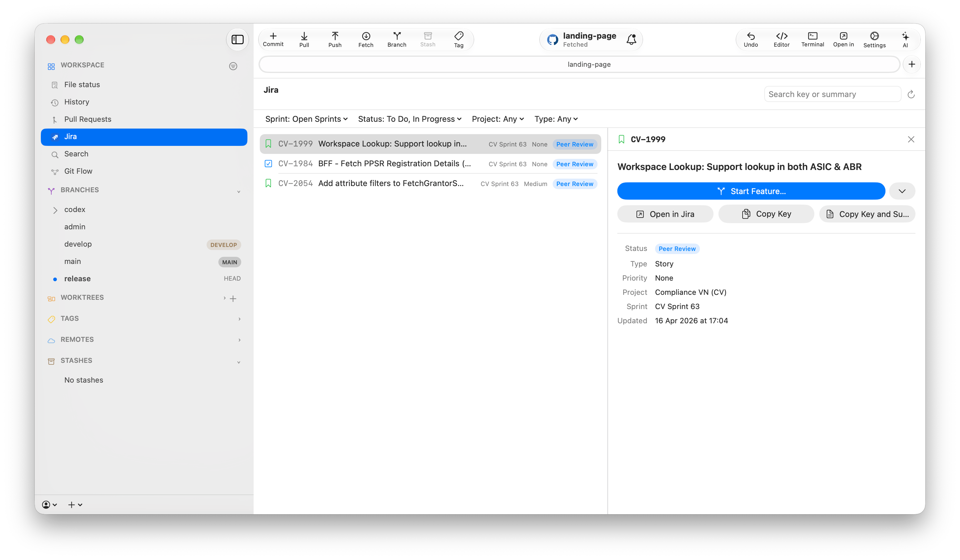This screenshot has height=560, width=960.
Task: Click the Open in toolbar icon
Action: click(843, 39)
